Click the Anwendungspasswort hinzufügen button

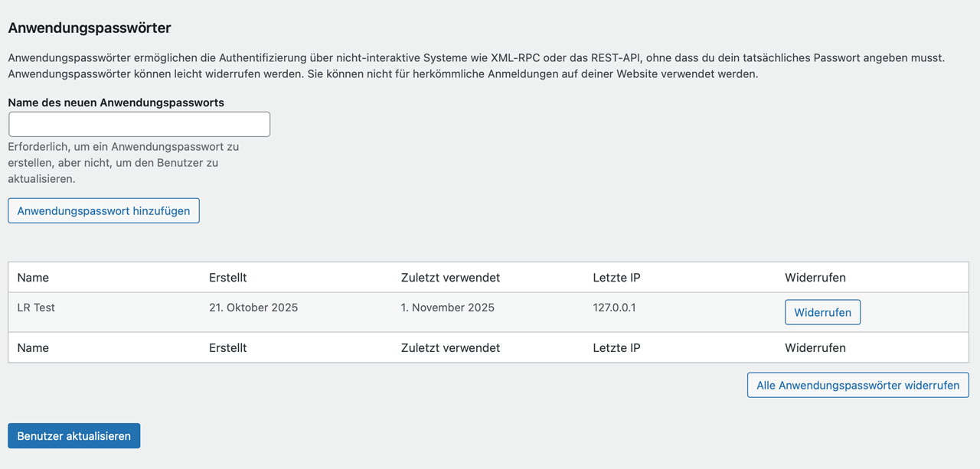pyautogui.click(x=103, y=210)
